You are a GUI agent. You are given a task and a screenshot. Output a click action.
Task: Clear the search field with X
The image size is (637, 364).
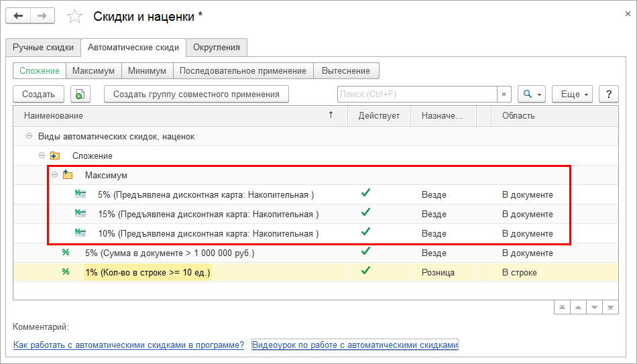(x=504, y=95)
